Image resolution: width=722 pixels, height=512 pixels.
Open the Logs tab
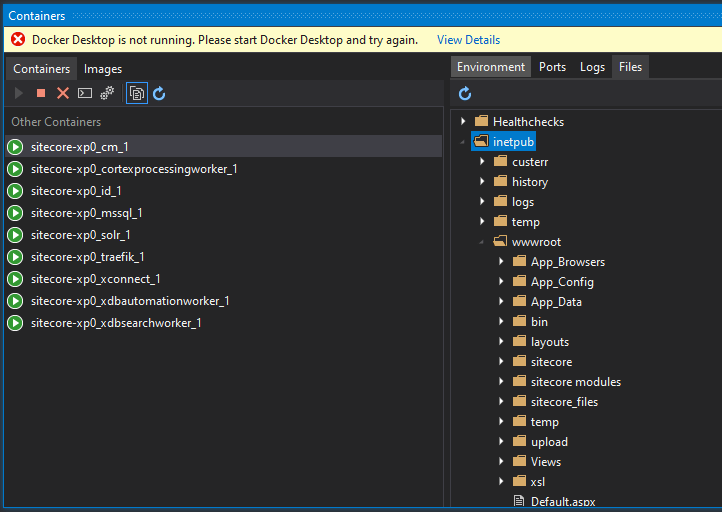point(592,67)
